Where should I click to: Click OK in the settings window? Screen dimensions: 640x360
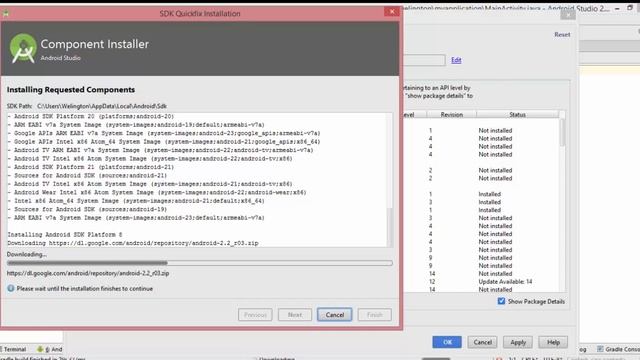point(447,342)
